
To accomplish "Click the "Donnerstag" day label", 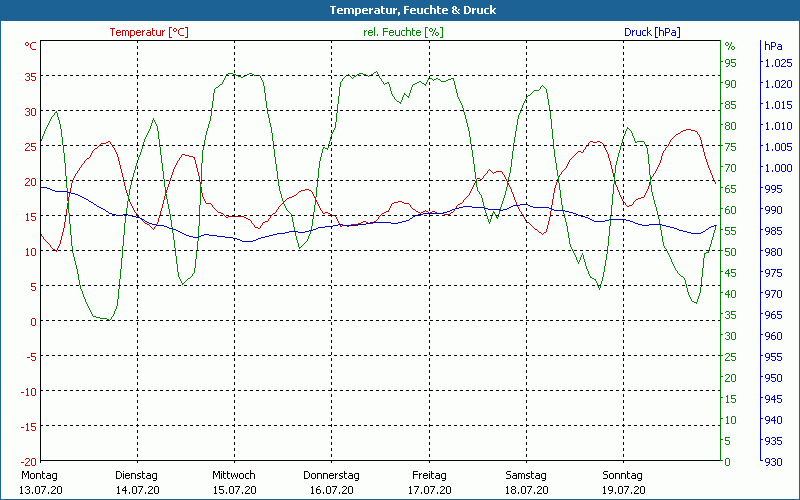I will 331,476.
